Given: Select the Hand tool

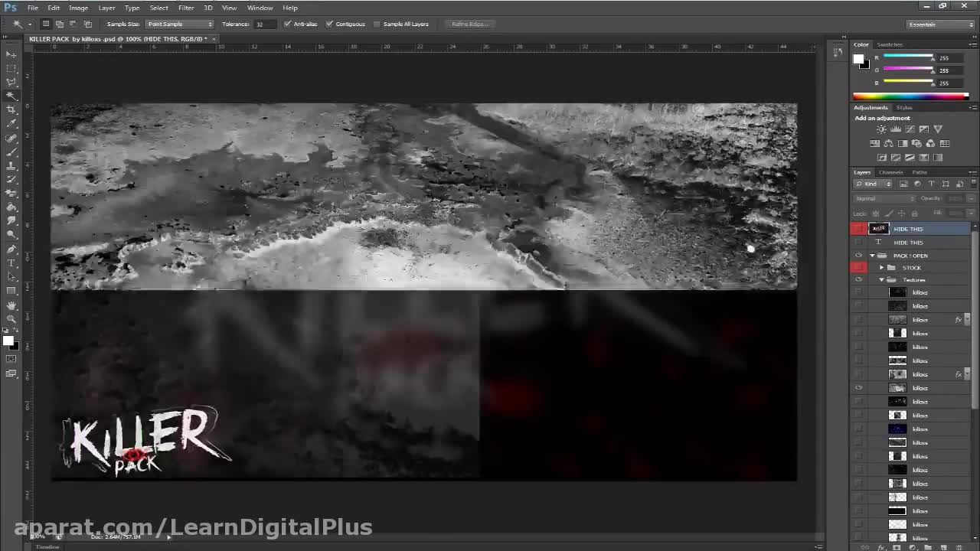Looking at the screenshot, I should pos(11,305).
